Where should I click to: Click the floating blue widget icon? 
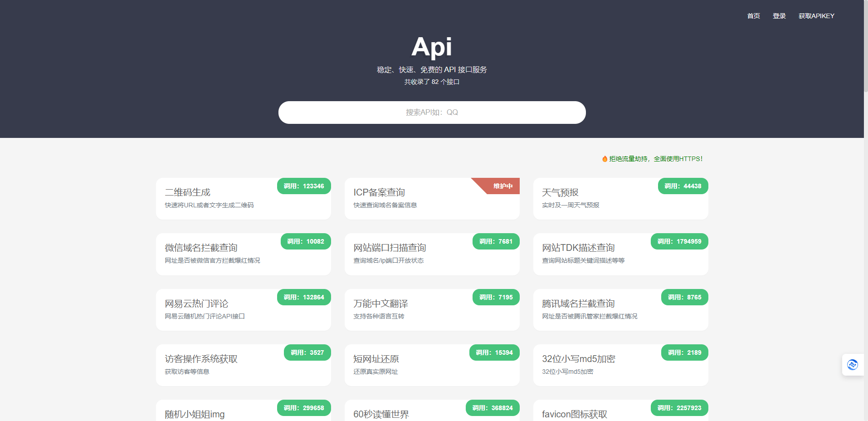coord(853,365)
